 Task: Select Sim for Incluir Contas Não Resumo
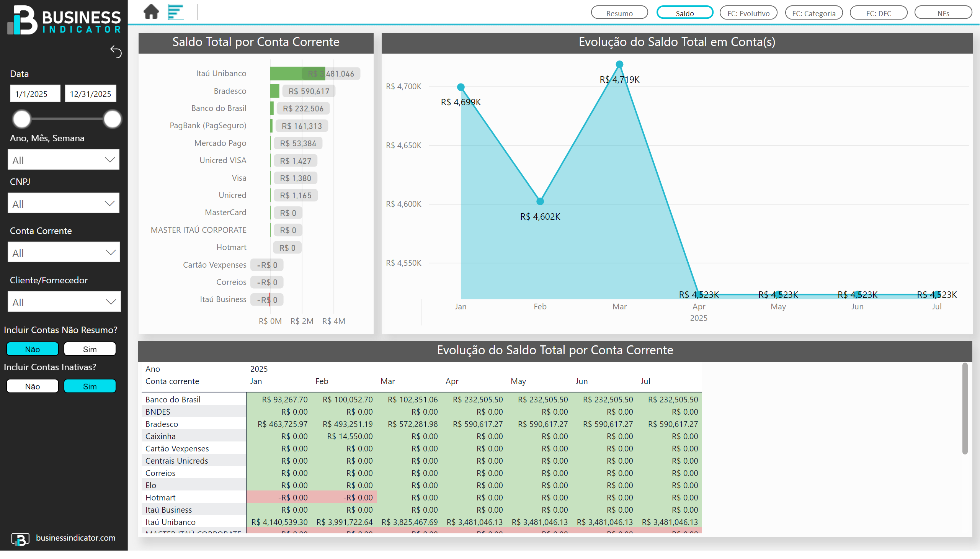[90, 349]
